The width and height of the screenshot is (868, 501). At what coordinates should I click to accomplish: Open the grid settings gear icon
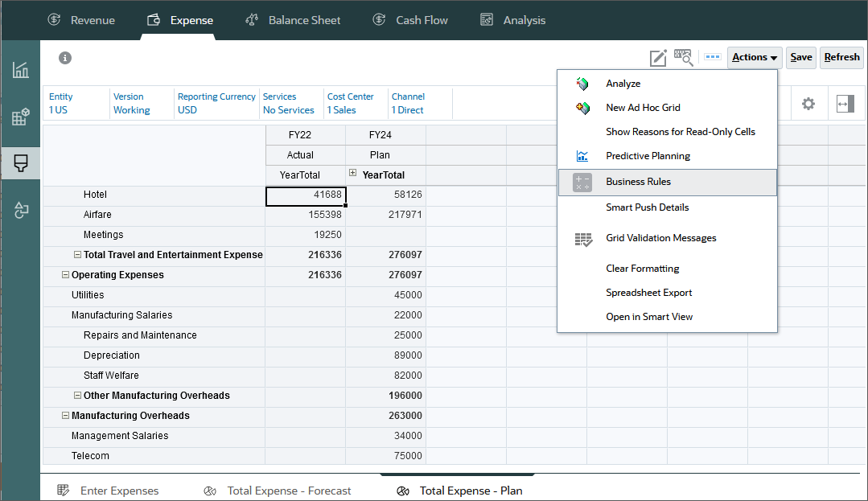coord(808,103)
